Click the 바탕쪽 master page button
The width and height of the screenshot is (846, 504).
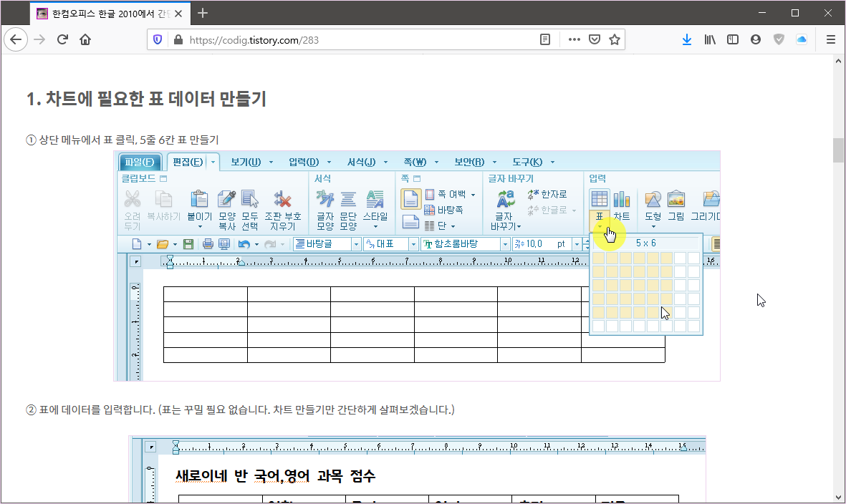(444, 210)
